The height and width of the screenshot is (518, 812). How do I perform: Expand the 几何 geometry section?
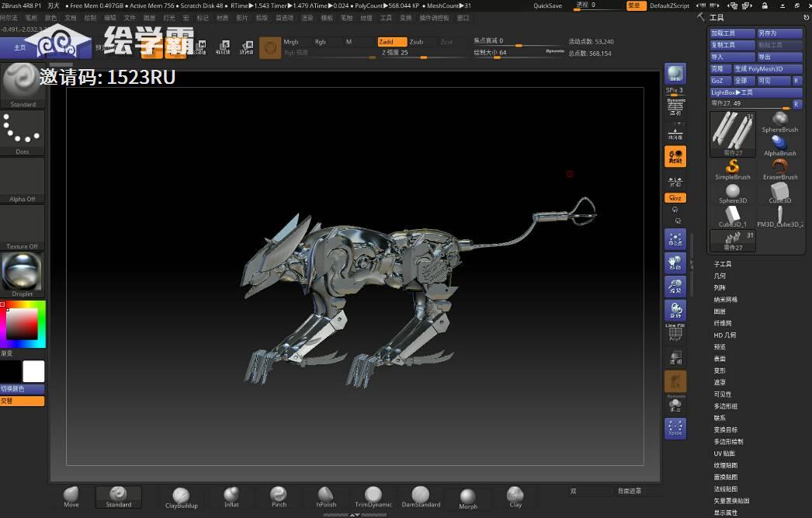[720, 276]
